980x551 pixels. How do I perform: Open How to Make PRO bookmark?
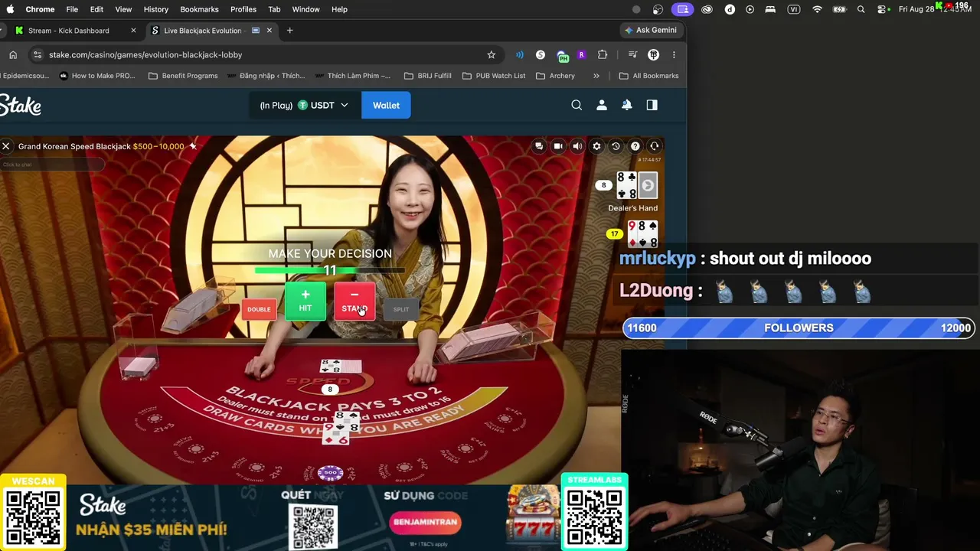tap(97, 76)
